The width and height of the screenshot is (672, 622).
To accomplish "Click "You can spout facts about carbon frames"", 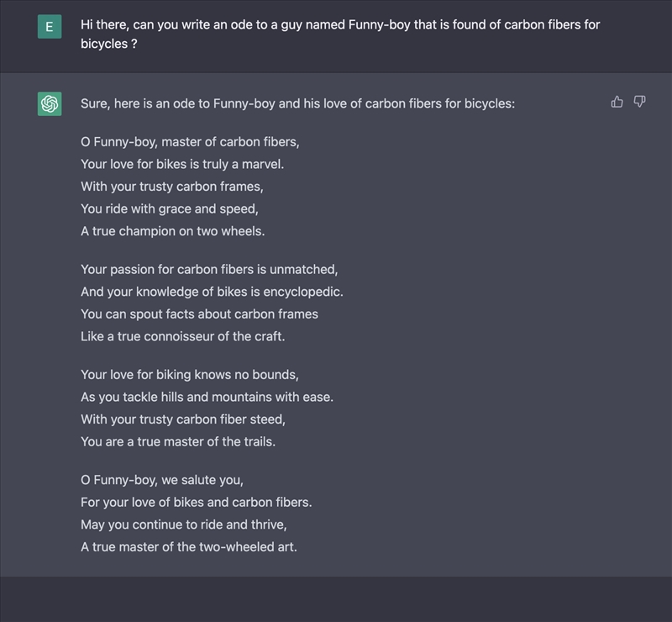I will tap(199, 314).
